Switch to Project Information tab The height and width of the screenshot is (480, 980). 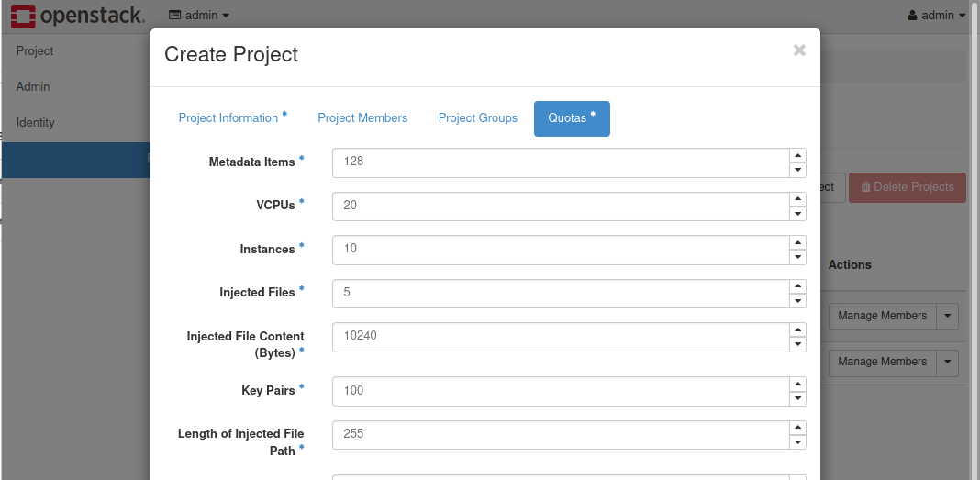(x=233, y=118)
